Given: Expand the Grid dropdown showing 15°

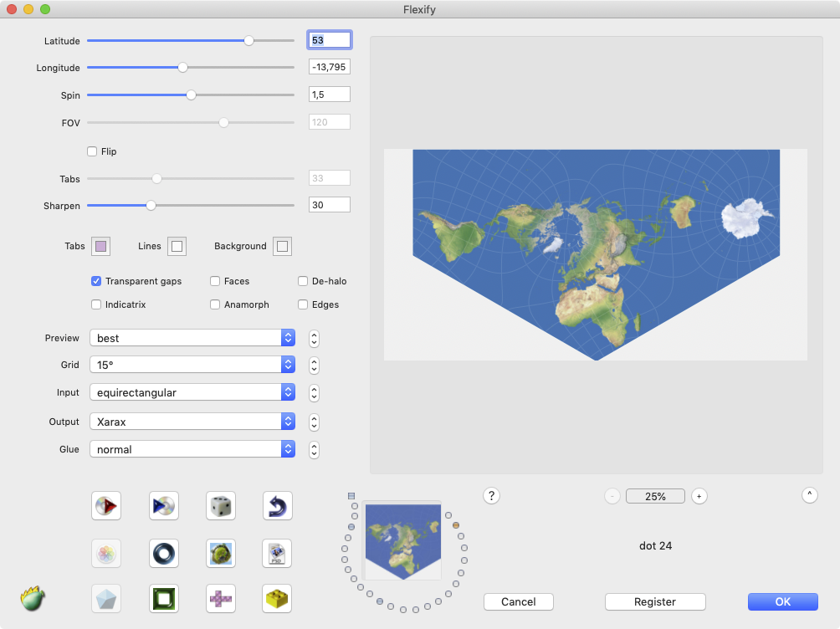Looking at the screenshot, I should tap(192, 365).
